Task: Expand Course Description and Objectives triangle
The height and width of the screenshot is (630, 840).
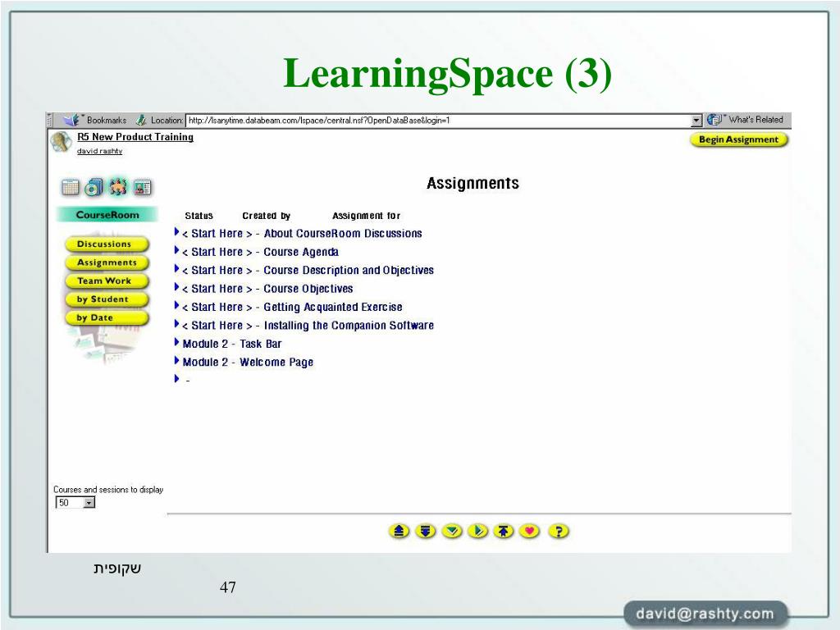Action: [x=177, y=268]
